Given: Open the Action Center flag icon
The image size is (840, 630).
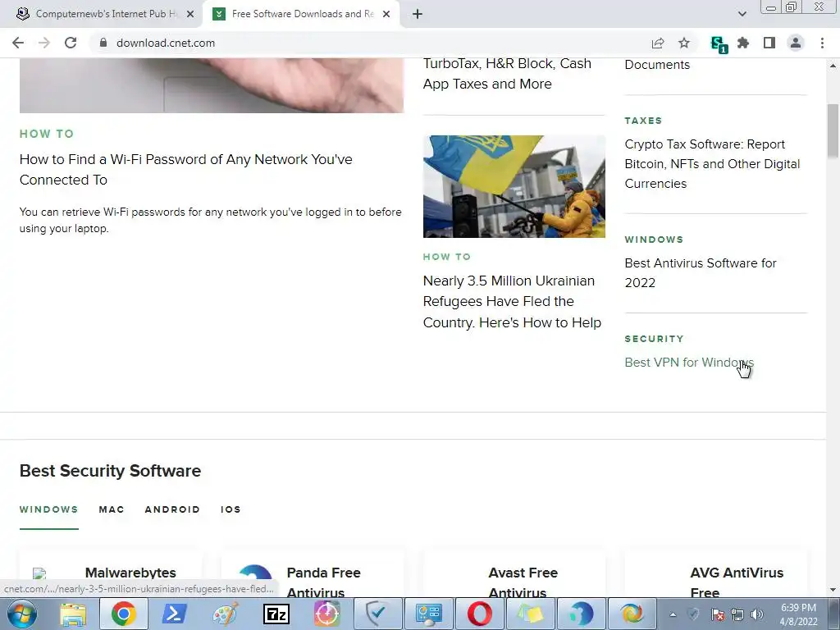Looking at the screenshot, I should click(x=718, y=614).
